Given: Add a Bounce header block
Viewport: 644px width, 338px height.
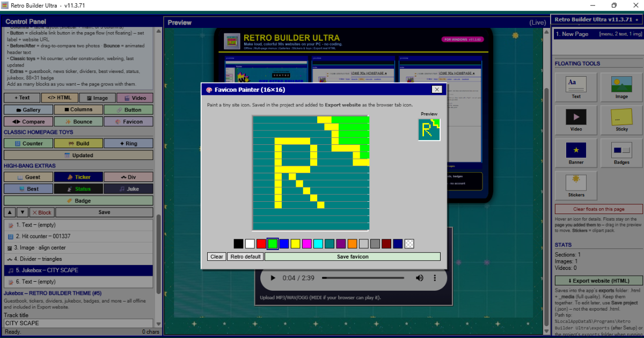Looking at the screenshot, I should tap(78, 122).
